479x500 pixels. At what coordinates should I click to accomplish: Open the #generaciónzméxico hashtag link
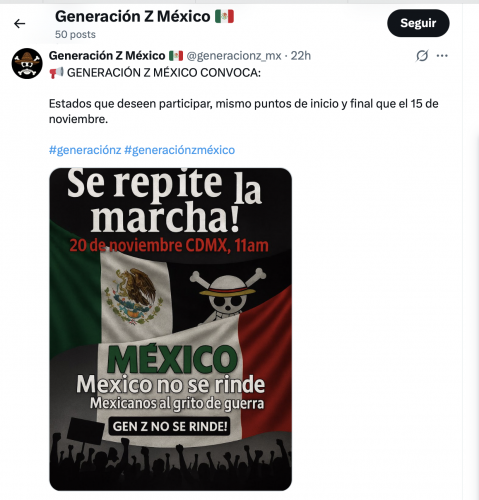click(x=179, y=150)
